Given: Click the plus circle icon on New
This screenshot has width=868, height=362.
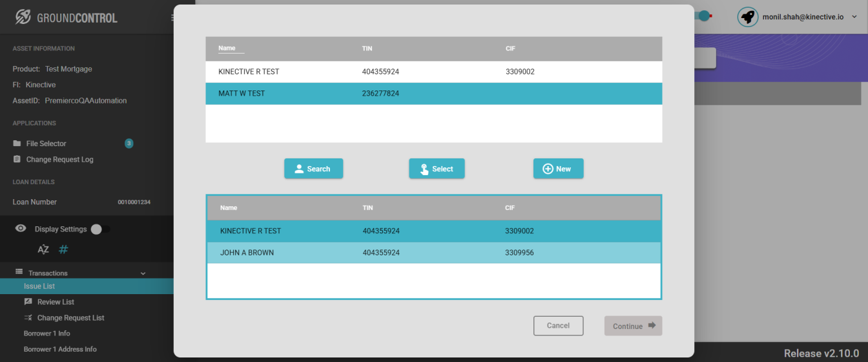Looking at the screenshot, I should pos(548,169).
